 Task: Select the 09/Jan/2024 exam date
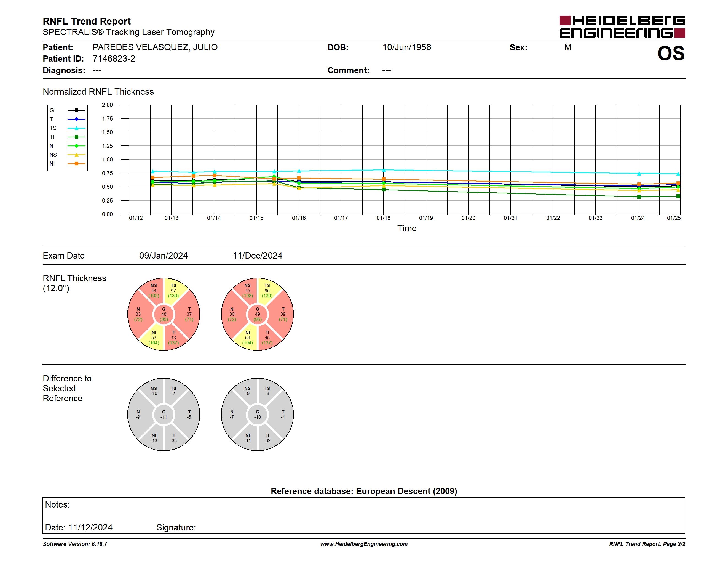tap(163, 256)
